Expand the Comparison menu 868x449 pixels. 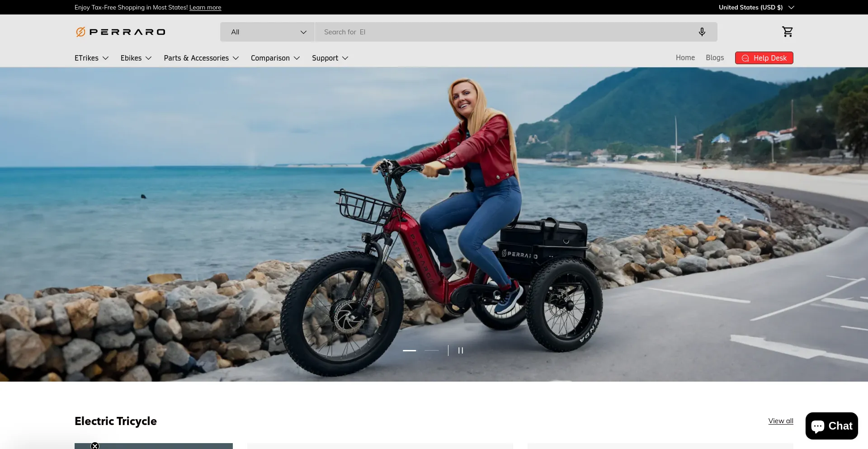tap(275, 58)
